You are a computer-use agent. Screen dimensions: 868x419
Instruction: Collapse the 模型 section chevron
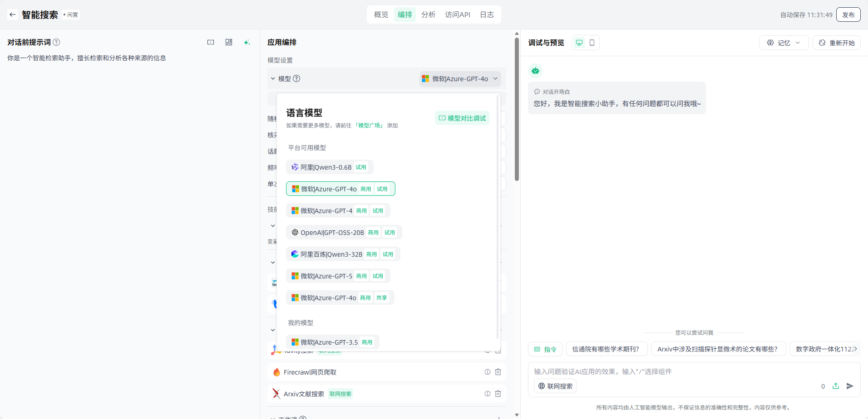point(273,78)
